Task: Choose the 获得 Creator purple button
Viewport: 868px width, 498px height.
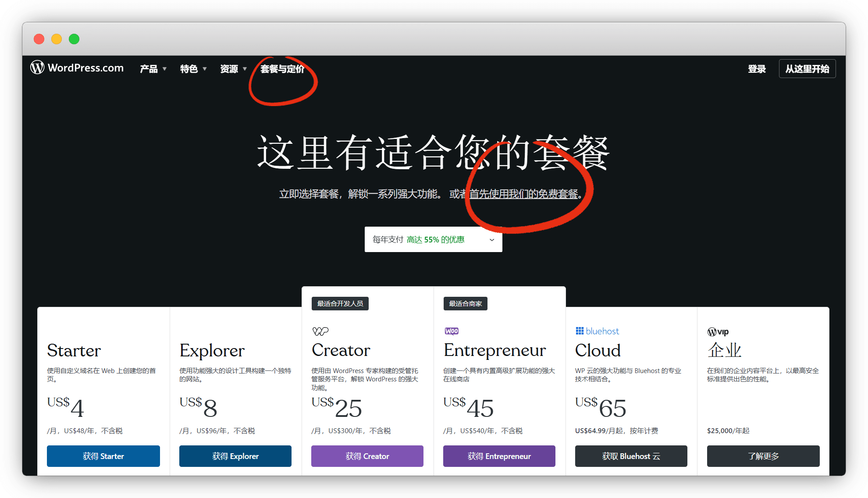Action: tap(367, 456)
